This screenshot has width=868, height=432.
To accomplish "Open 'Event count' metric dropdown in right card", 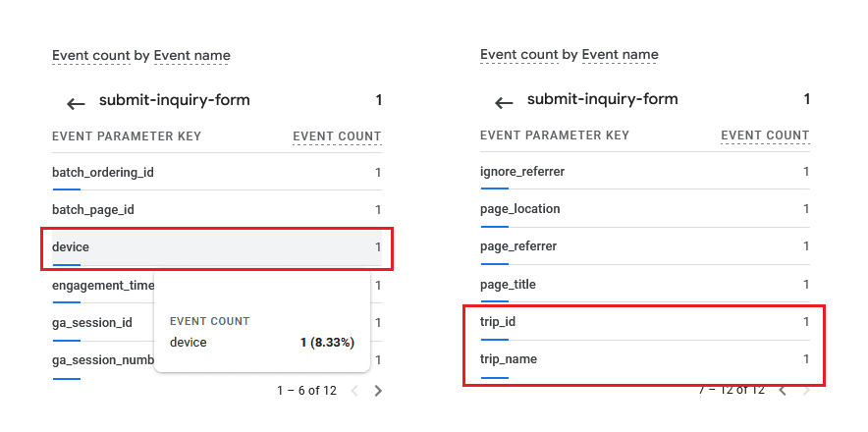I will (518, 55).
